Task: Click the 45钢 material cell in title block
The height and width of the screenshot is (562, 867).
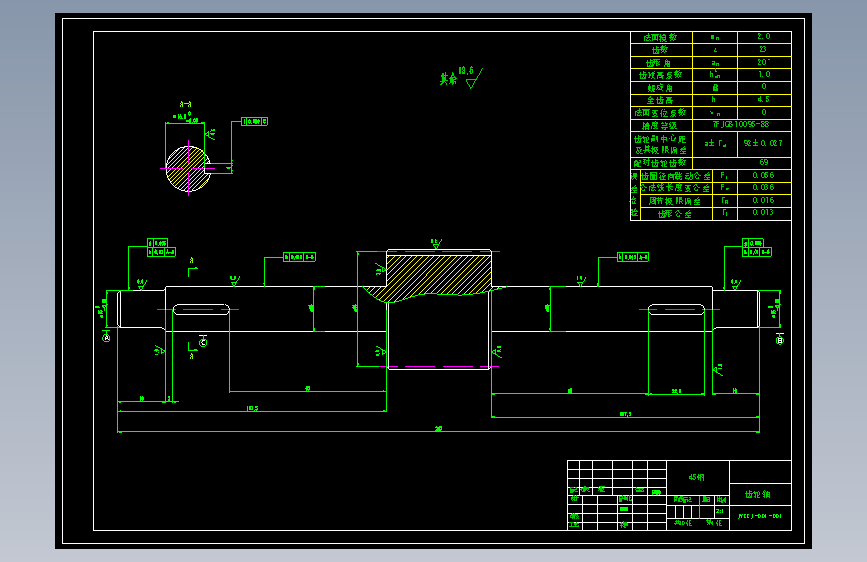Action: (x=698, y=477)
